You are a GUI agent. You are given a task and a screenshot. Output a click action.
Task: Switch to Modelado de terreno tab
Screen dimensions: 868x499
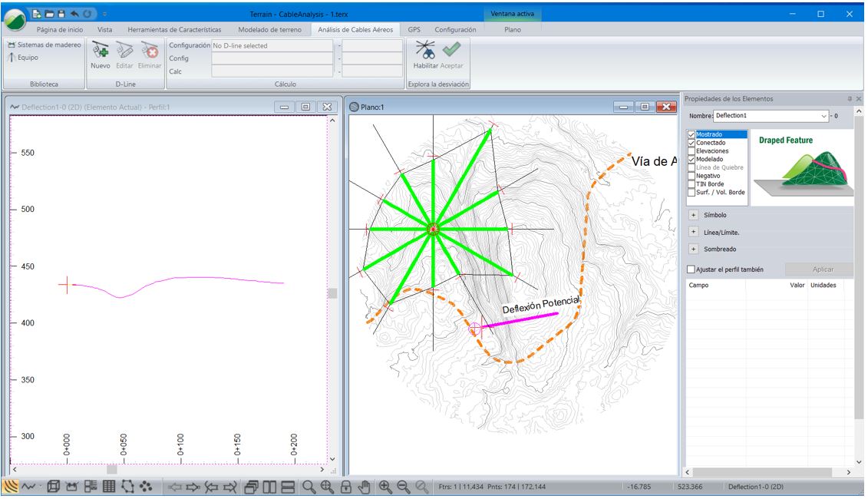(270, 30)
